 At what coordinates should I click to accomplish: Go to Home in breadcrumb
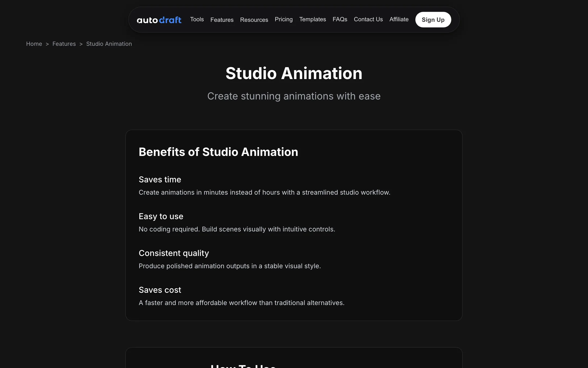click(x=34, y=44)
